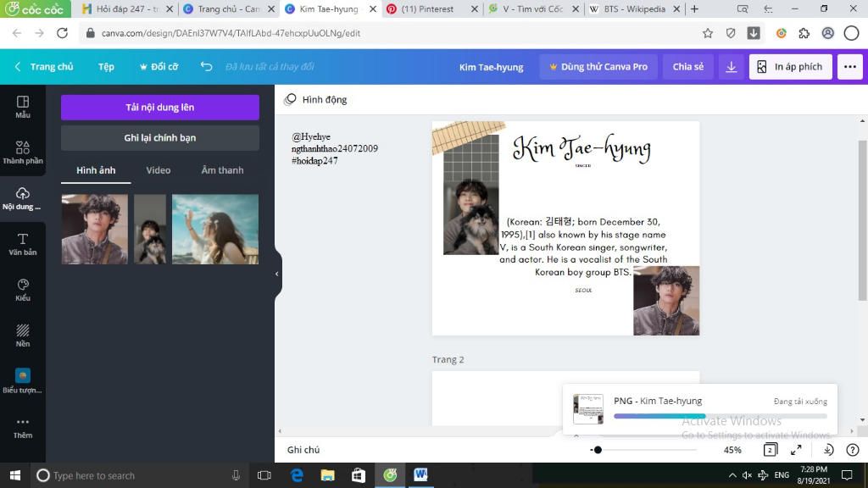Open the Biểu tượng logos panel

pos(23,381)
